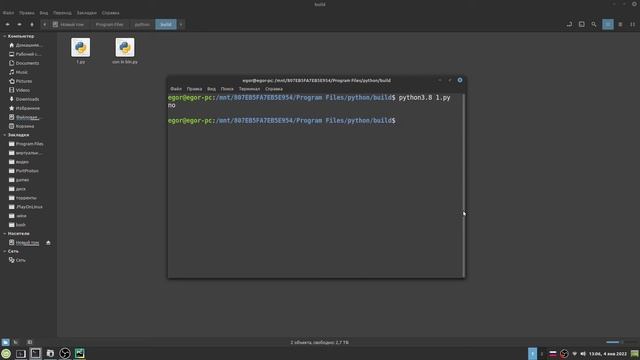The image size is (640, 360).
Task: Open OBS Studio from the taskbar
Action: click(x=64, y=353)
